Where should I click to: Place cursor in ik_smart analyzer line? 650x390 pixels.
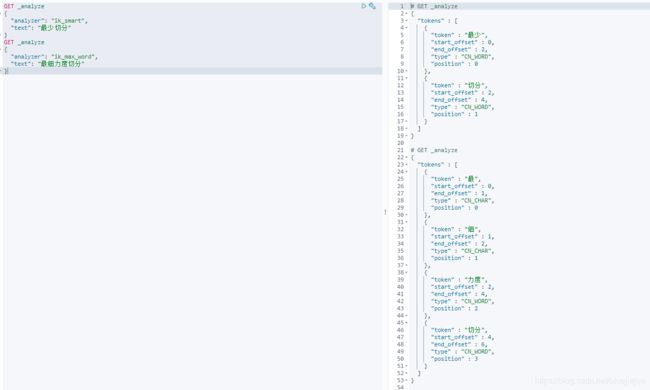pyautogui.click(x=49, y=21)
